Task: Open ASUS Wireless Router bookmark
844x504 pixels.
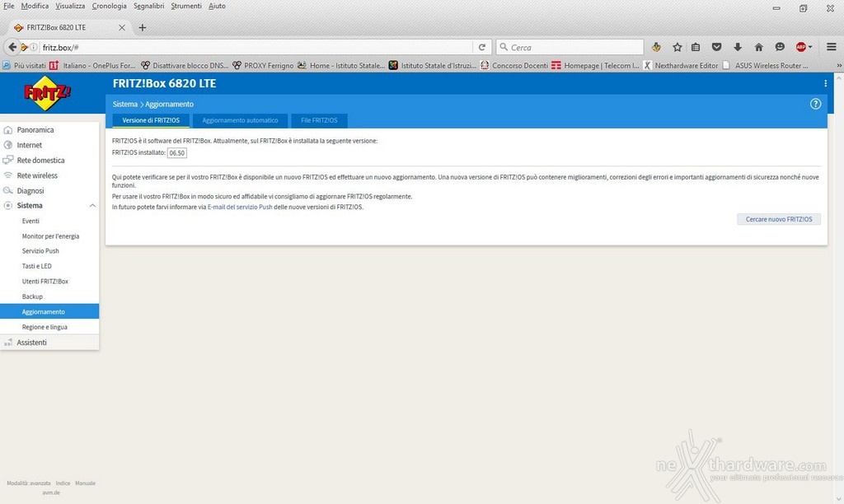Action: (x=766, y=66)
